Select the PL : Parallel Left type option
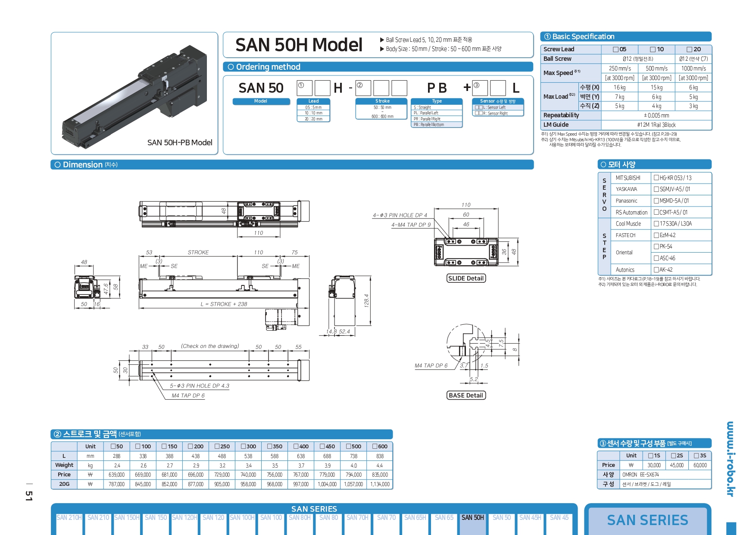Screen dimensions: 756x535 point(437,113)
